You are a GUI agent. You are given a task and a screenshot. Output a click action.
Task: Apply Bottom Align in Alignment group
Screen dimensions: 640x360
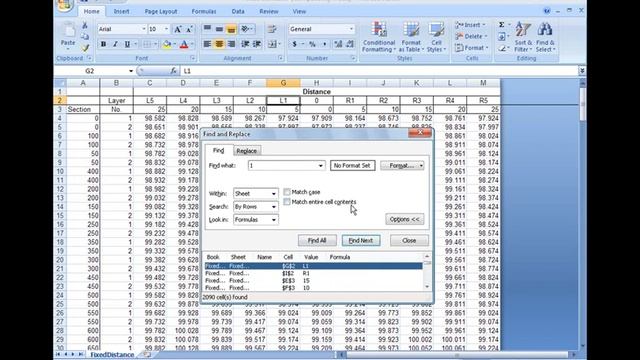point(231,29)
